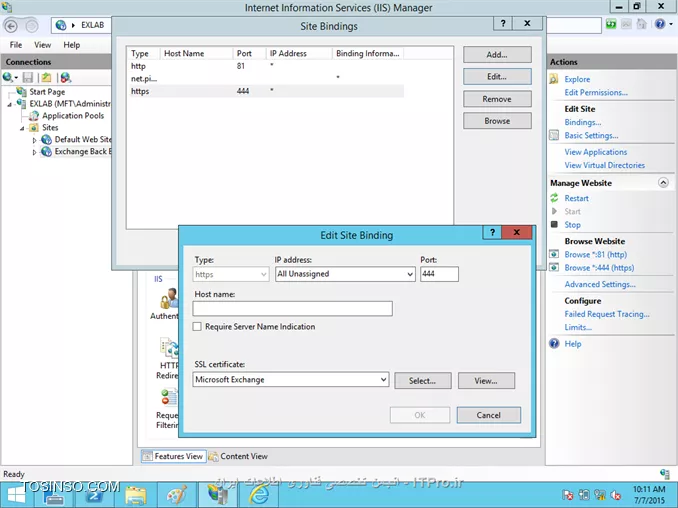The width and height of the screenshot is (678, 508).
Task: Click the Host name input field
Action: click(x=293, y=309)
